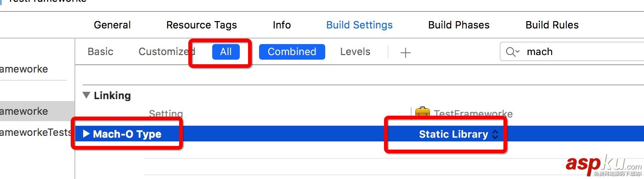Image resolution: width=644 pixels, height=179 pixels.
Task: Open the search filter dropdown chevron
Action: (518, 52)
